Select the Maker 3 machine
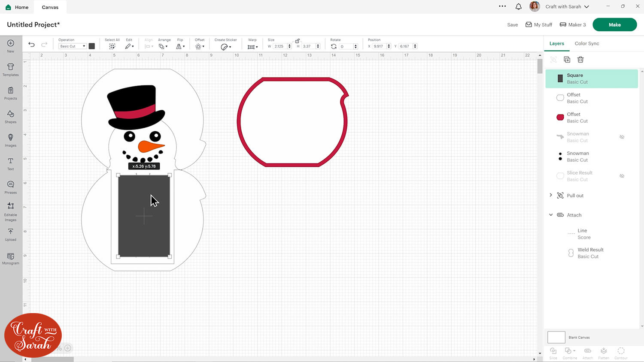This screenshot has width=644, height=362. pyautogui.click(x=573, y=25)
